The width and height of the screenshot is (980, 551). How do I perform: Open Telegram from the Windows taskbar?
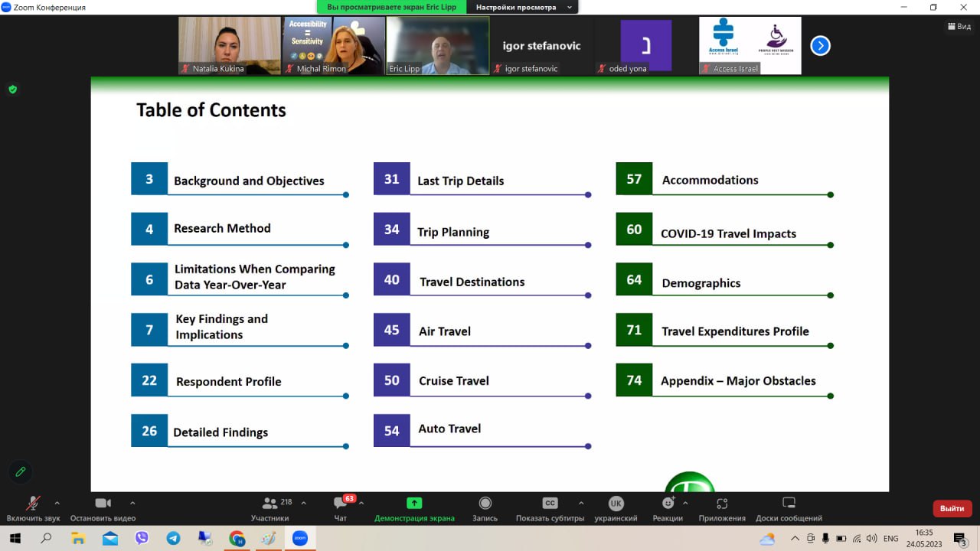click(x=173, y=538)
